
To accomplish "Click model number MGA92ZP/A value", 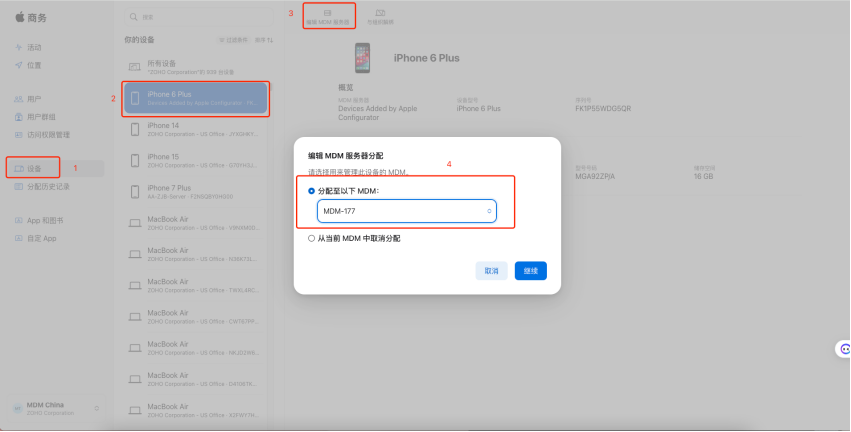I will click(x=595, y=176).
